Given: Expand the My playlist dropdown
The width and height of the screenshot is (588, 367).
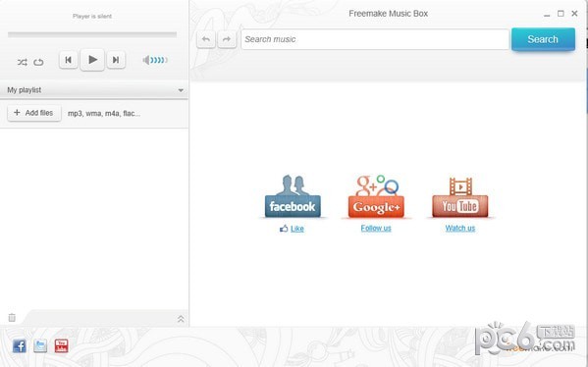Looking at the screenshot, I should click(x=181, y=90).
